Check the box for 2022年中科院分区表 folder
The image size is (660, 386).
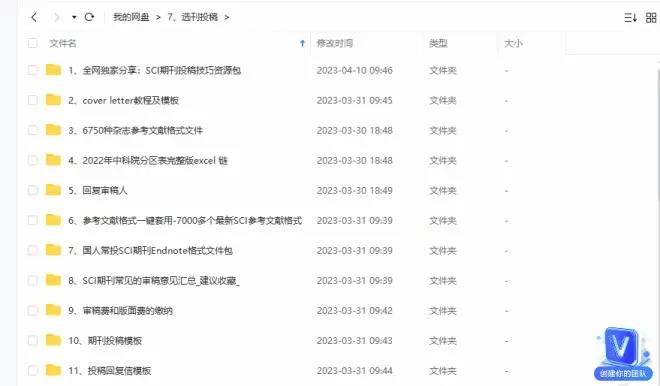pos(32,160)
